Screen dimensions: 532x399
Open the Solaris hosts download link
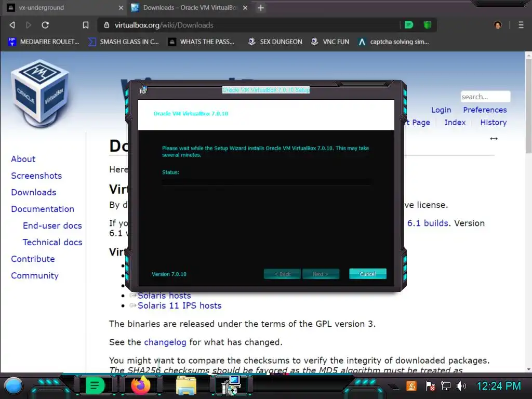pyautogui.click(x=164, y=296)
